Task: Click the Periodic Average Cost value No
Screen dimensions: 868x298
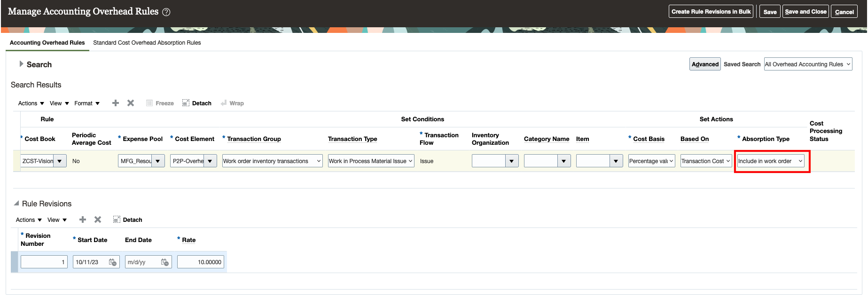Action: click(76, 161)
